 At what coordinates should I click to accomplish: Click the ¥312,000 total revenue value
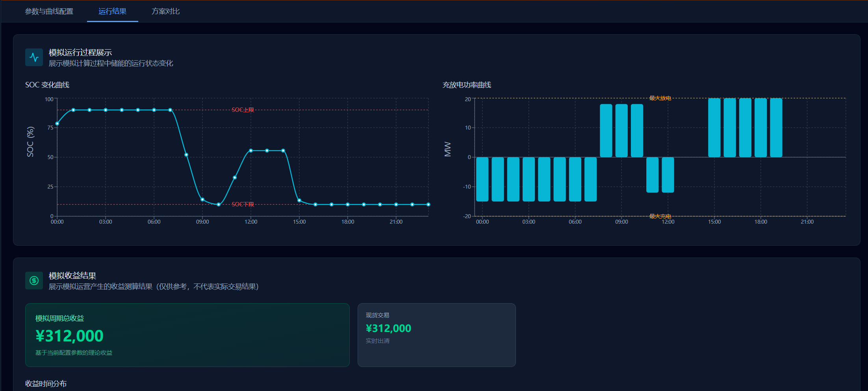69,336
